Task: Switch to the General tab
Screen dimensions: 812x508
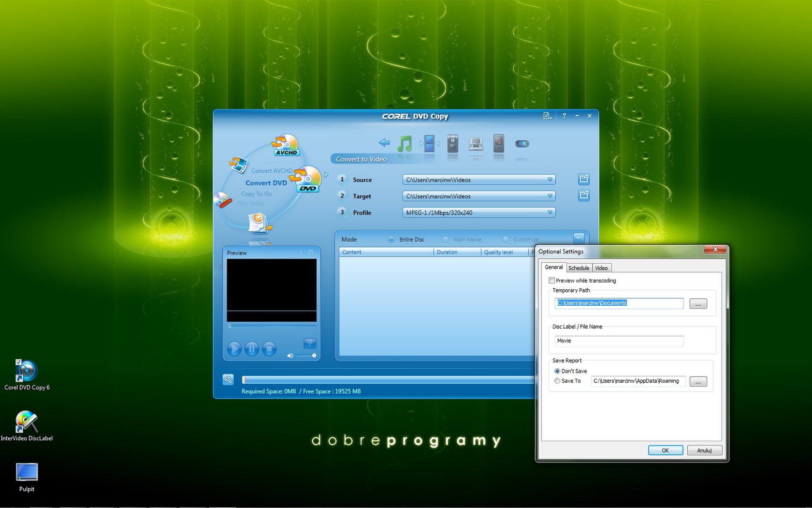Action: 553,267
